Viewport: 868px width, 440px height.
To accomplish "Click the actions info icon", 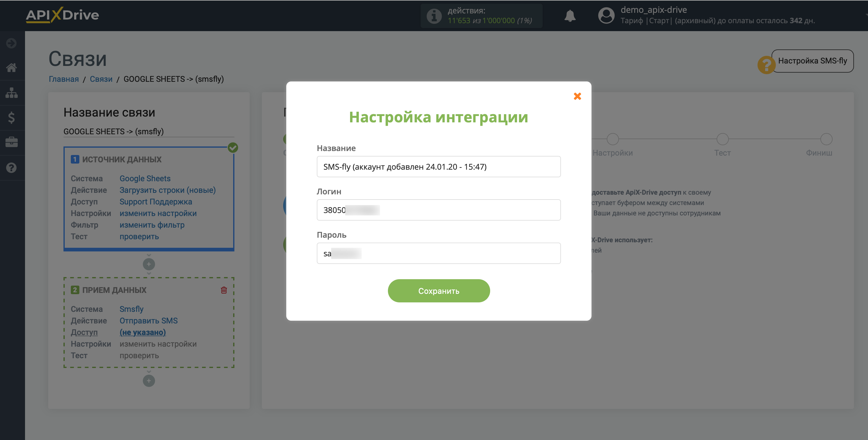I will click(x=434, y=16).
